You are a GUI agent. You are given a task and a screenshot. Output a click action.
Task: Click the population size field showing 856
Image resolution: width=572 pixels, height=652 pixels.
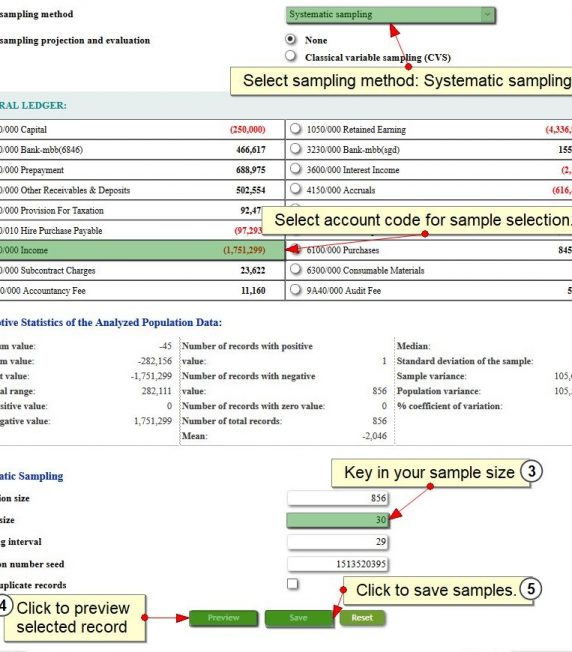338,498
